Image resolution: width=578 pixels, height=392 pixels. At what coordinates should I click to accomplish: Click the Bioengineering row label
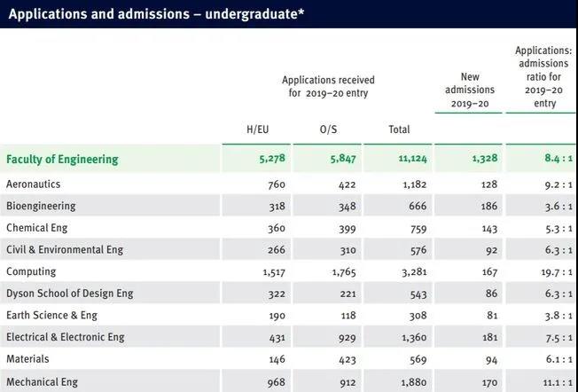point(41,206)
